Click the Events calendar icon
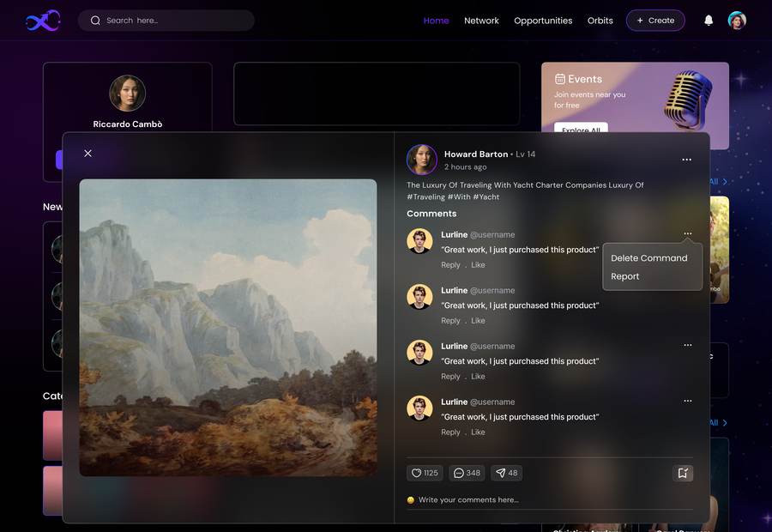 [x=560, y=79]
